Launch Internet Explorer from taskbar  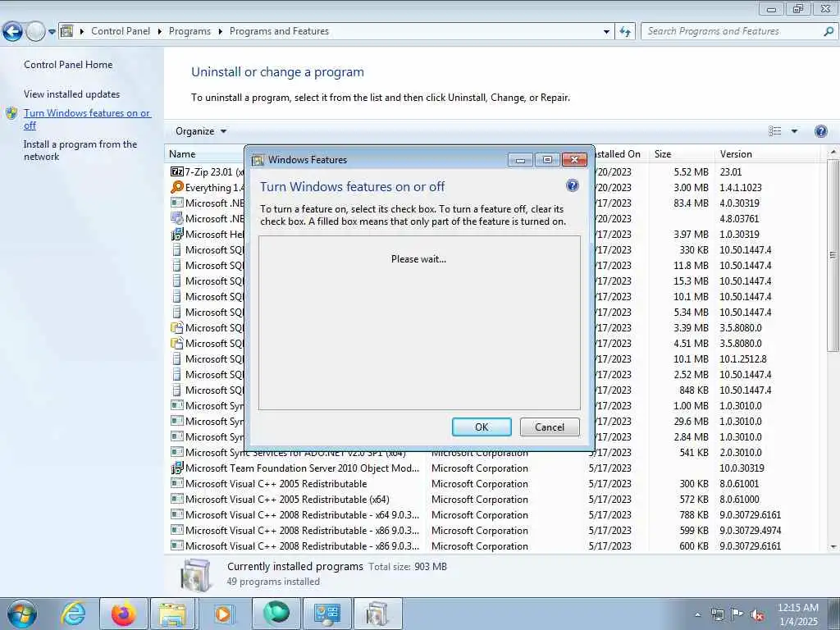click(73, 614)
